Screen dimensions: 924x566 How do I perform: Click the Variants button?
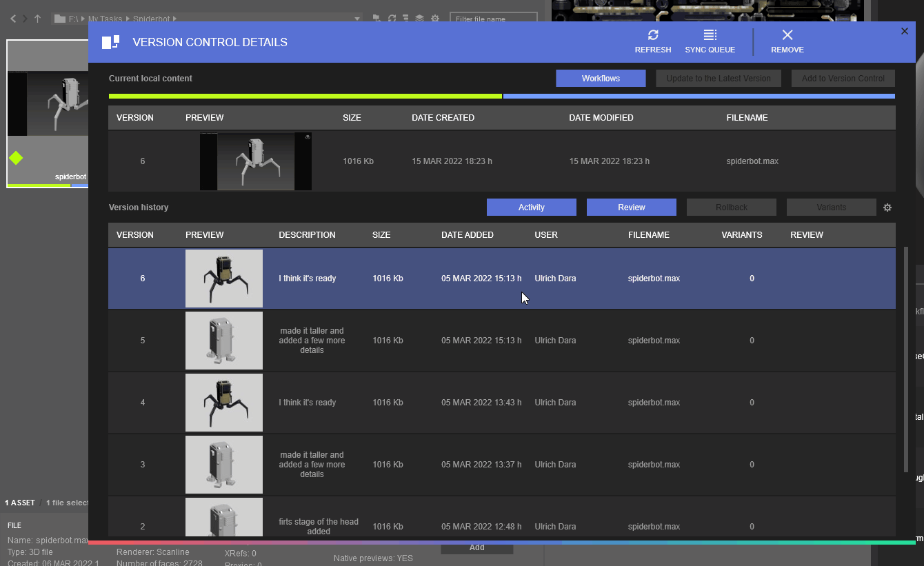[x=831, y=208]
